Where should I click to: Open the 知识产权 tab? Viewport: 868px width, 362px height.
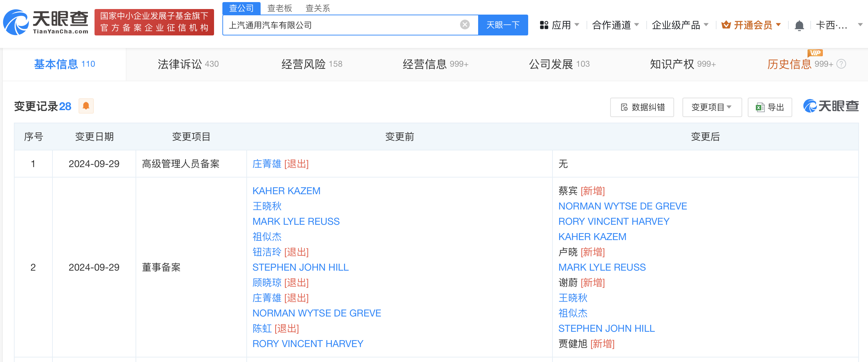click(683, 64)
